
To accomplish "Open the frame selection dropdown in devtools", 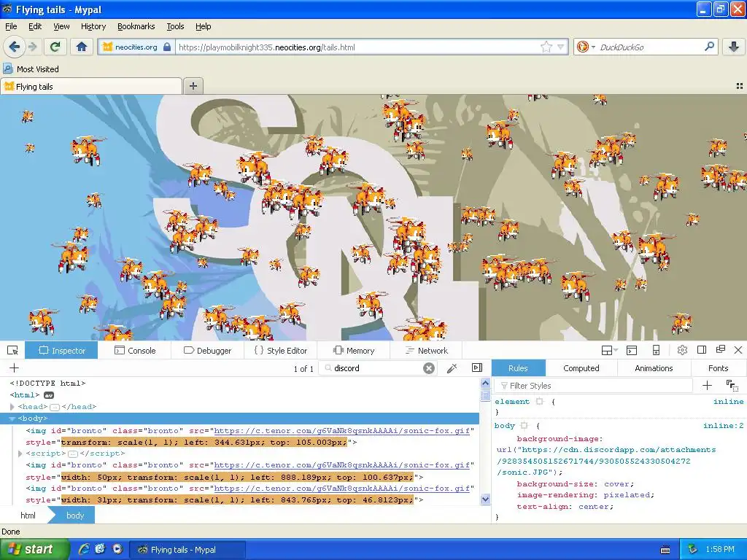I will click(609, 351).
